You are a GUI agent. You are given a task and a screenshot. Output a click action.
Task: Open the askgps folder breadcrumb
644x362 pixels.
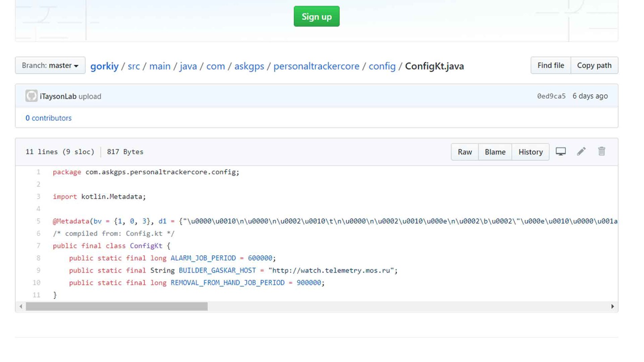(249, 66)
